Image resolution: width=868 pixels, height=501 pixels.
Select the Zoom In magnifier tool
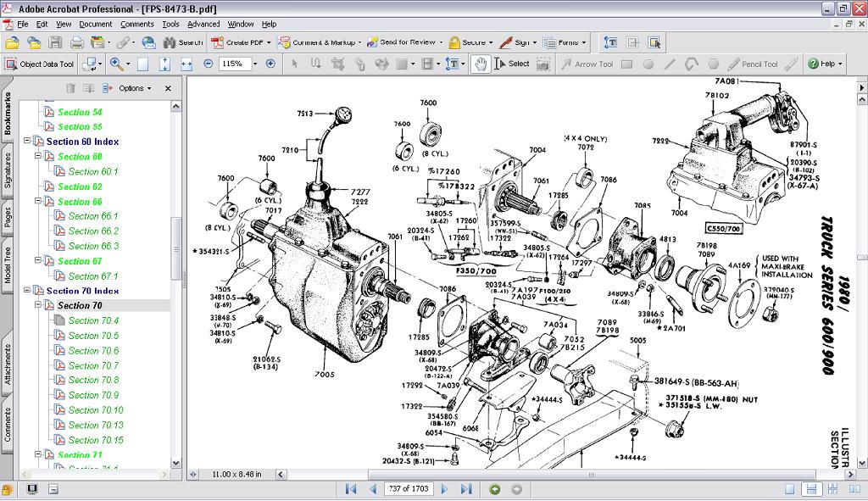point(114,62)
